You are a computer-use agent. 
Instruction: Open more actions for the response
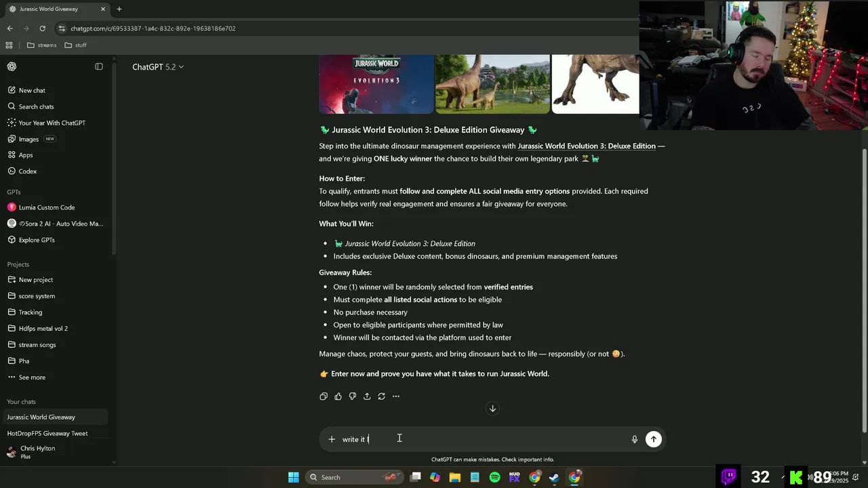tap(396, 396)
